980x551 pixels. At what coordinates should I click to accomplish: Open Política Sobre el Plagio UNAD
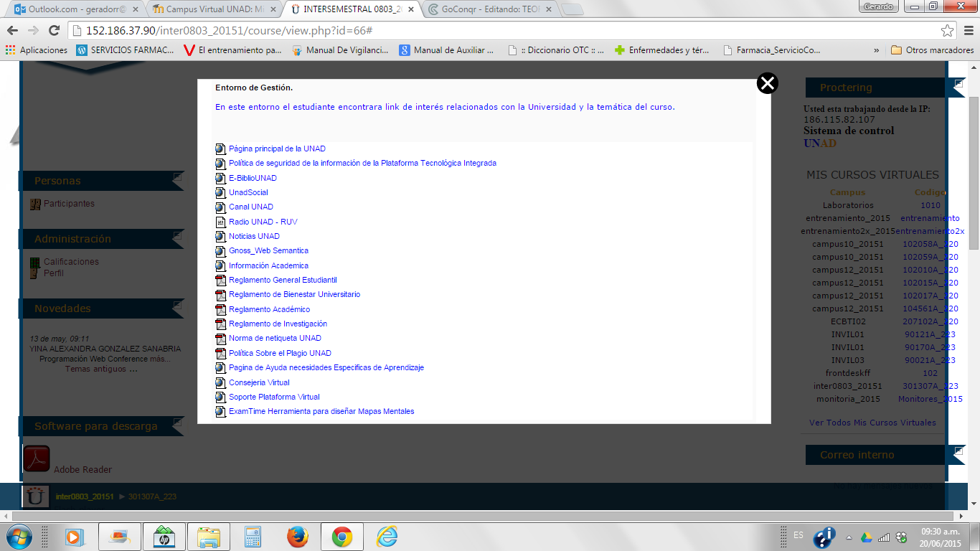click(280, 353)
